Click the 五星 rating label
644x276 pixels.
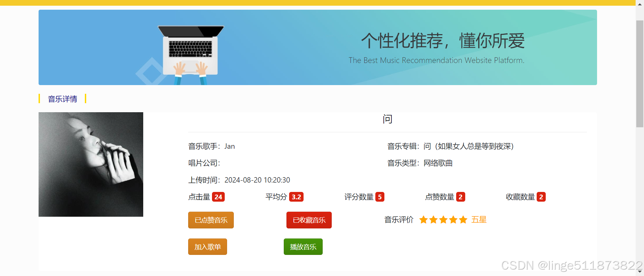(479, 220)
